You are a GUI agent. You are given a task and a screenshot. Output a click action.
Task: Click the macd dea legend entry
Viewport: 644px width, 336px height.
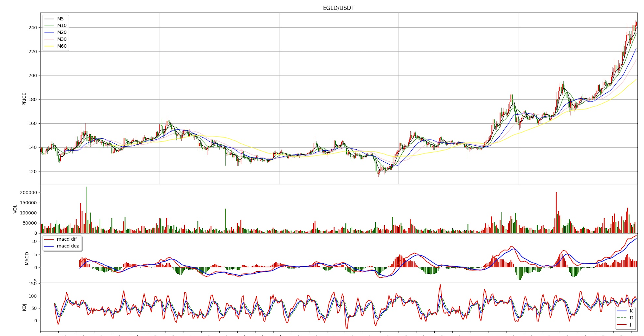point(68,246)
